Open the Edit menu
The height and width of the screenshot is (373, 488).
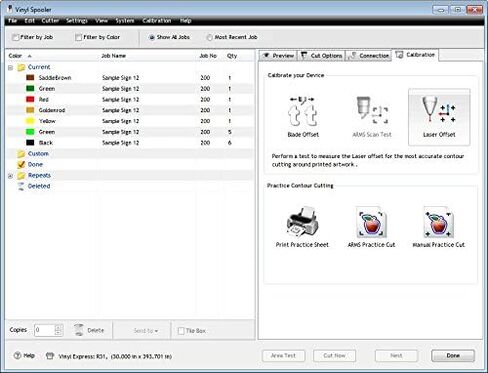[30, 21]
